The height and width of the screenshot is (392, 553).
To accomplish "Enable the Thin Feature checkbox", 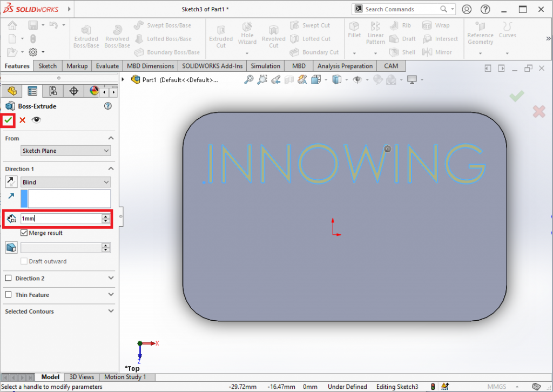I will click(8, 295).
